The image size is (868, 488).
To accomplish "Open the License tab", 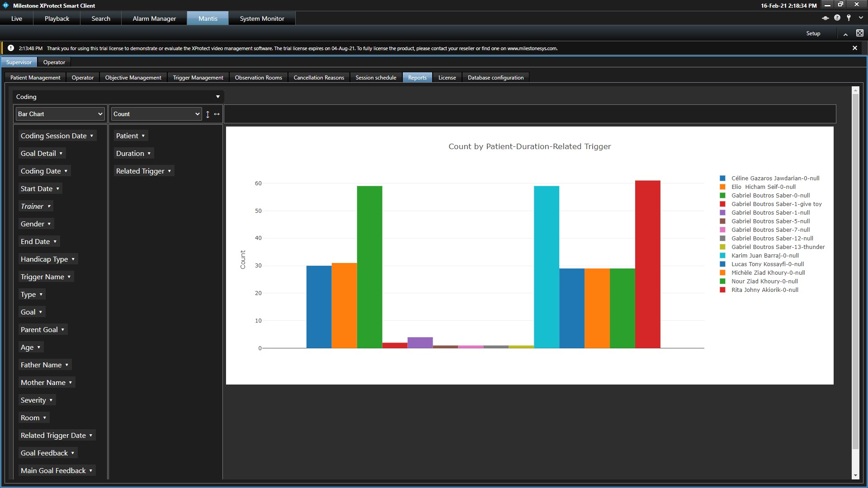I will pos(447,78).
